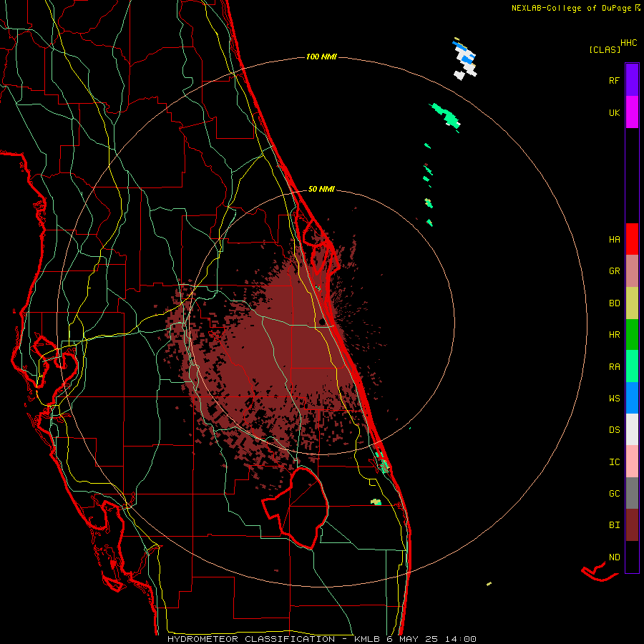The width and height of the screenshot is (644, 644).
Task: Click the 14:00 timestamp
Action: pyautogui.click(x=461, y=639)
